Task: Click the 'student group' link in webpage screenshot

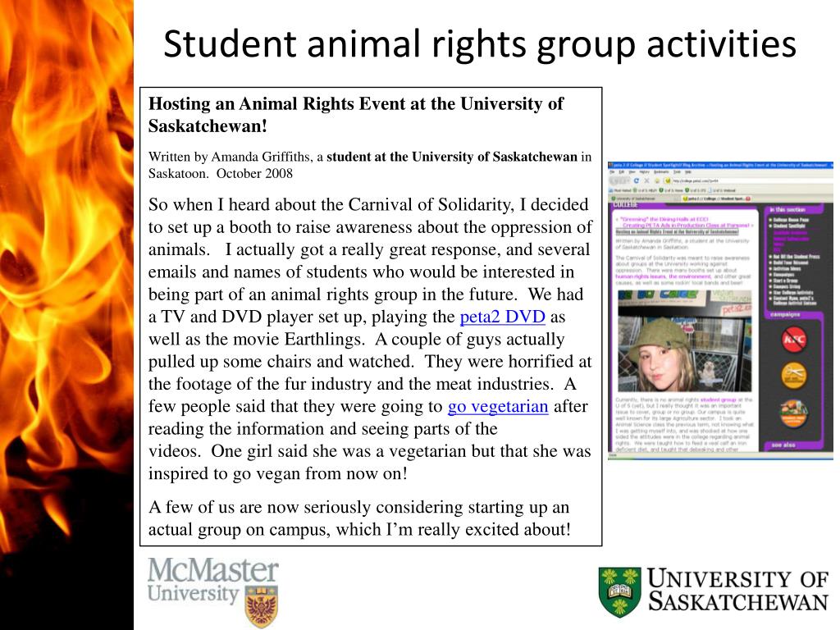Action: [719, 399]
